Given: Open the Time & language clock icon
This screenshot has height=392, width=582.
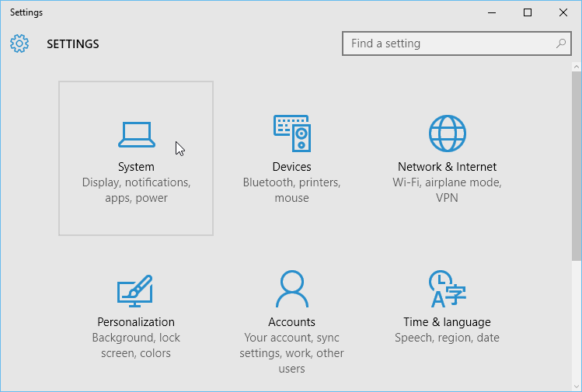Looking at the screenshot, I should (448, 289).
